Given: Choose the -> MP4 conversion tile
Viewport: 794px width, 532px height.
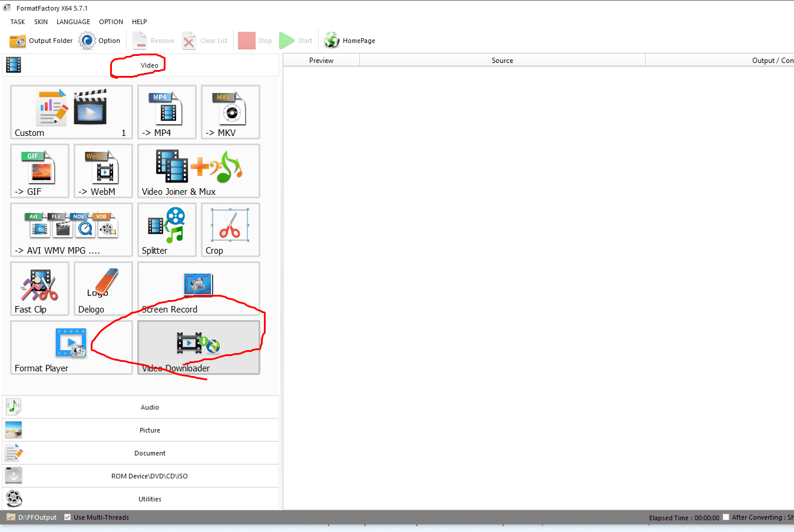Looking at the screenshot, I should click(167, 112).
